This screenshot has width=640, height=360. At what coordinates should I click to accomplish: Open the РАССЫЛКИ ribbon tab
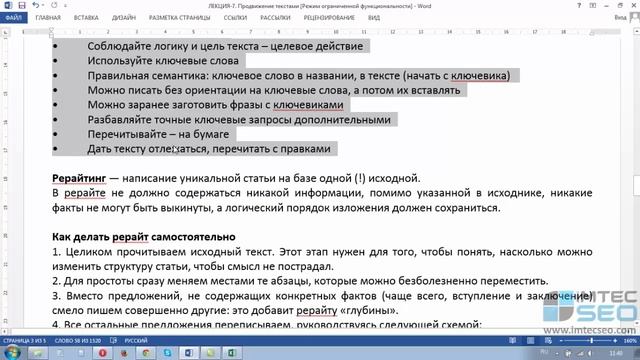coord(275,18)
